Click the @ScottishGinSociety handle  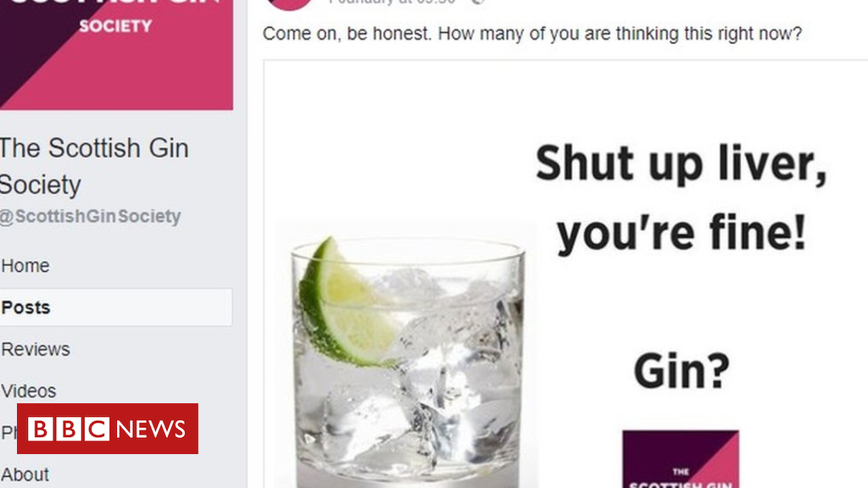[x=90, y=216]
